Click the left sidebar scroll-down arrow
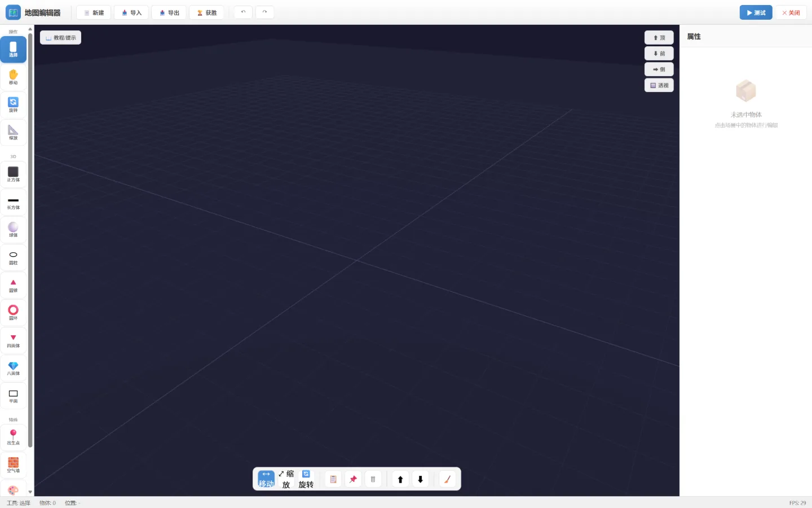The height and width of the screenshot is (508, 812). tap(30, 492)
